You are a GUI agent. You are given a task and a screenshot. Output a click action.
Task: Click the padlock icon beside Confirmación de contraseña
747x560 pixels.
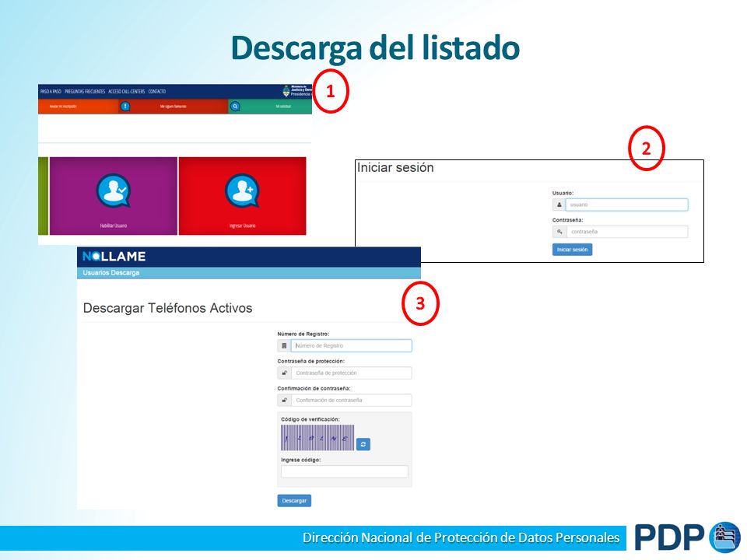pos(284,400)
